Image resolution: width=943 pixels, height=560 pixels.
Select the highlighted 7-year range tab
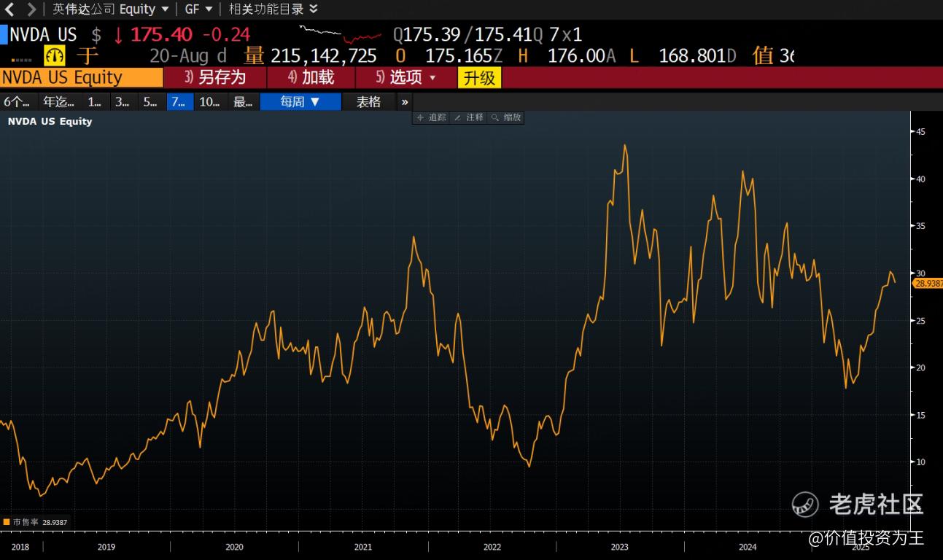(x=179, y=102)
